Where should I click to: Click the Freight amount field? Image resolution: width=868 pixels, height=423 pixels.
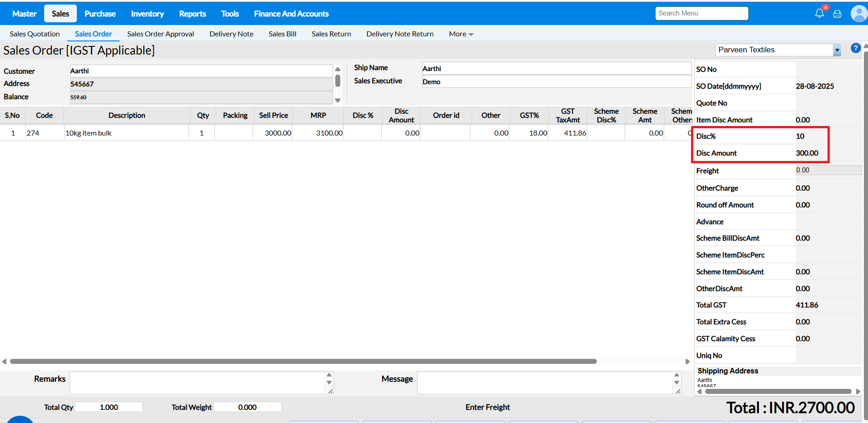click(x=828, y=170)
